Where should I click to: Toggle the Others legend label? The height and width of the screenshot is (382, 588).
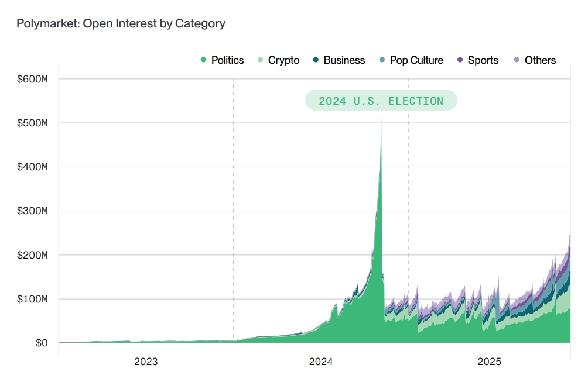540,60
